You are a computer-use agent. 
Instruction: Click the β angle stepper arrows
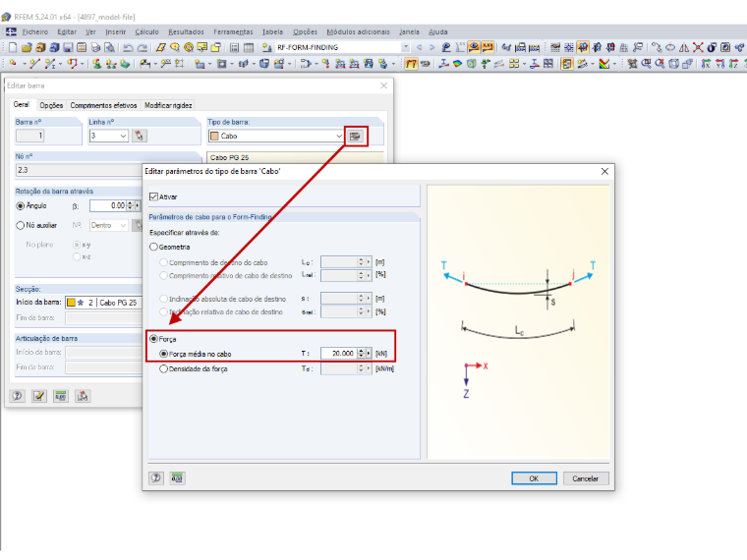pyautogui.click(x=130, y=205)
